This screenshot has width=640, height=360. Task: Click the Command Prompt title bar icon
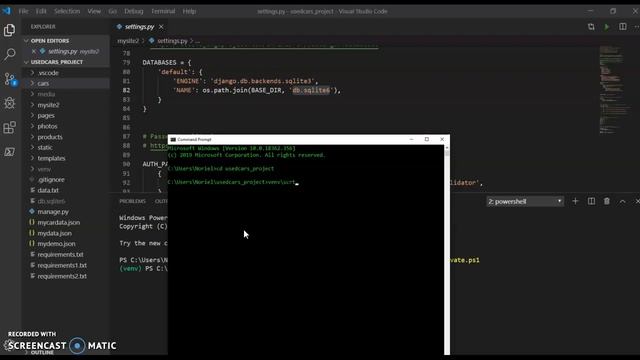click(x=173, y=140)
